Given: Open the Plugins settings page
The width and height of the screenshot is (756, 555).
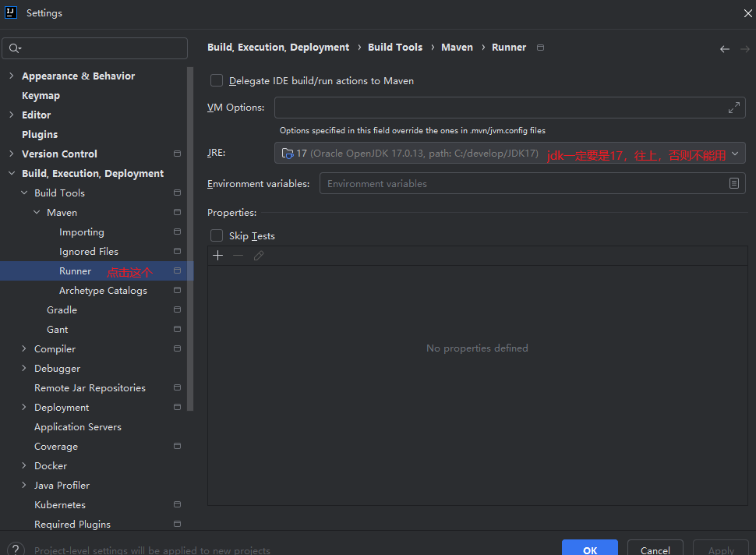Looking at the screenshot, I should [x=40, y=135].
